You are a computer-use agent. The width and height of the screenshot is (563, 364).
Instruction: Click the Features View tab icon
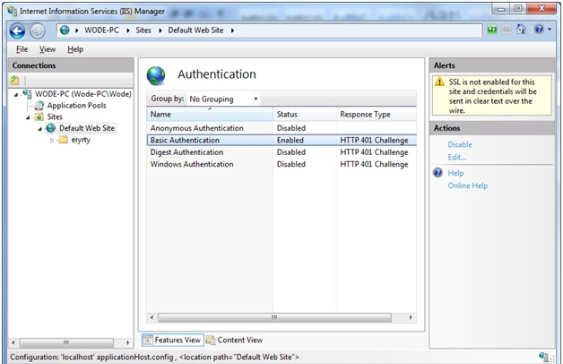(x=148, y=340)
